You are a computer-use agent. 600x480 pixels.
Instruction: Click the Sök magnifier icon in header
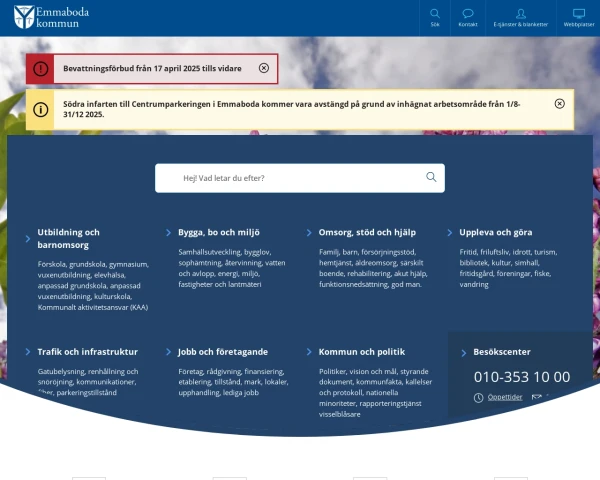[x=435, y=14]
